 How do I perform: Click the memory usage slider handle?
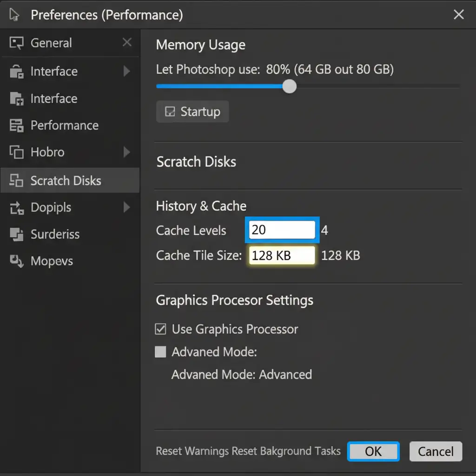tap(290, 86)
